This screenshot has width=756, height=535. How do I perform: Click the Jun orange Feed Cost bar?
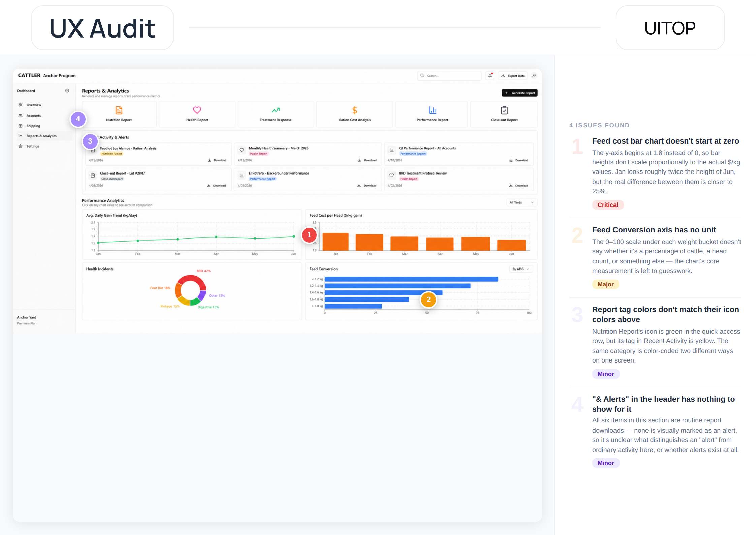tap(511, 245)
